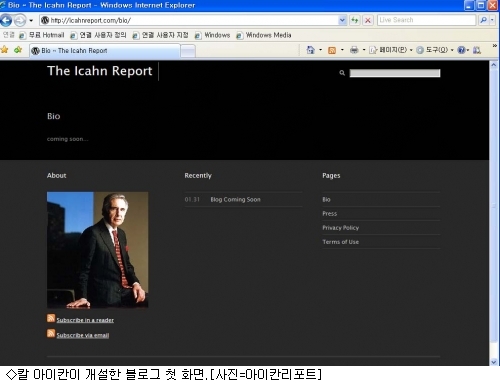Expand the Home button dropdown arrow

tap(320, 50)
